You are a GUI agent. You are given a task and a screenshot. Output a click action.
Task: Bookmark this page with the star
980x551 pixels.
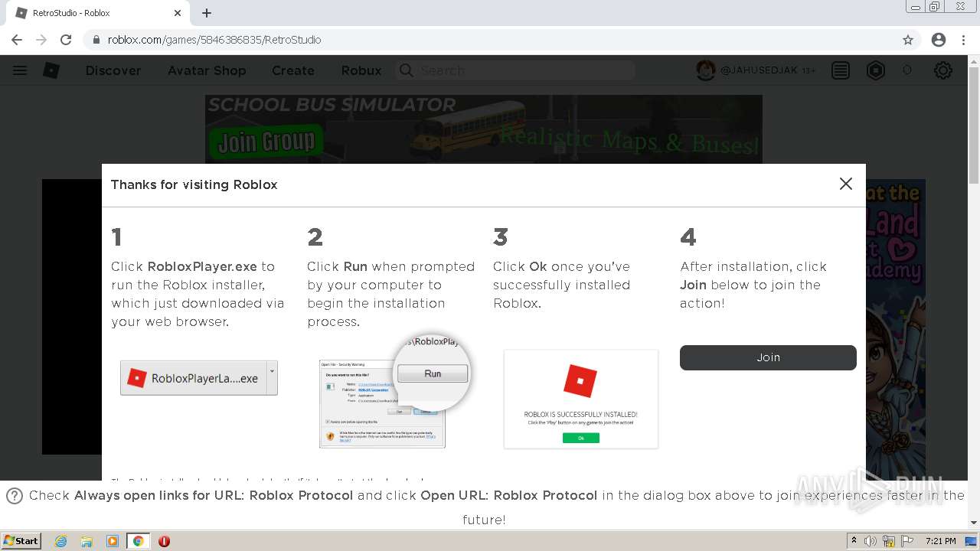(908, 40)
